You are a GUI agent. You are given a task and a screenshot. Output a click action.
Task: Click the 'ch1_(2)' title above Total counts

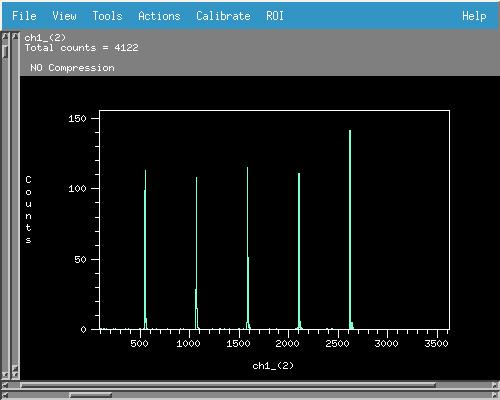[45, 37]
